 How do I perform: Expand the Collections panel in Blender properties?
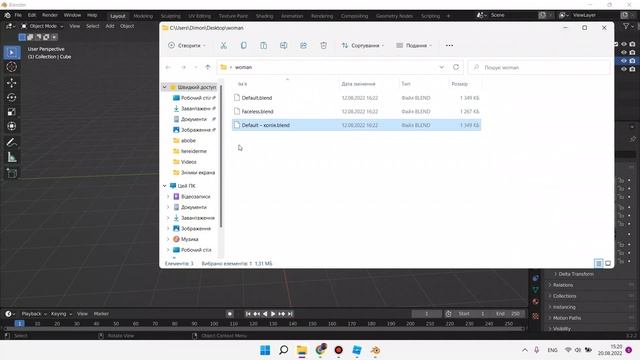pyautogui.click(x=564, y=296)
